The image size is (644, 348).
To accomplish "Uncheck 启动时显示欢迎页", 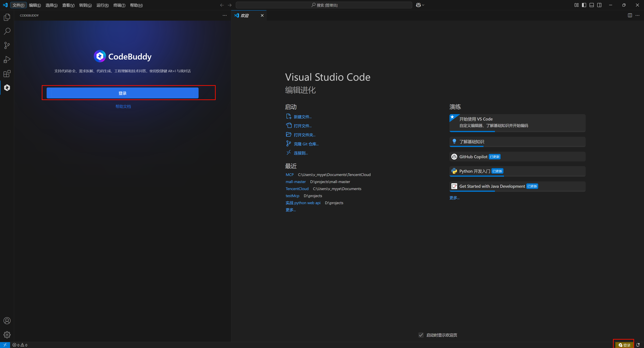I will [x=421, y=335].
